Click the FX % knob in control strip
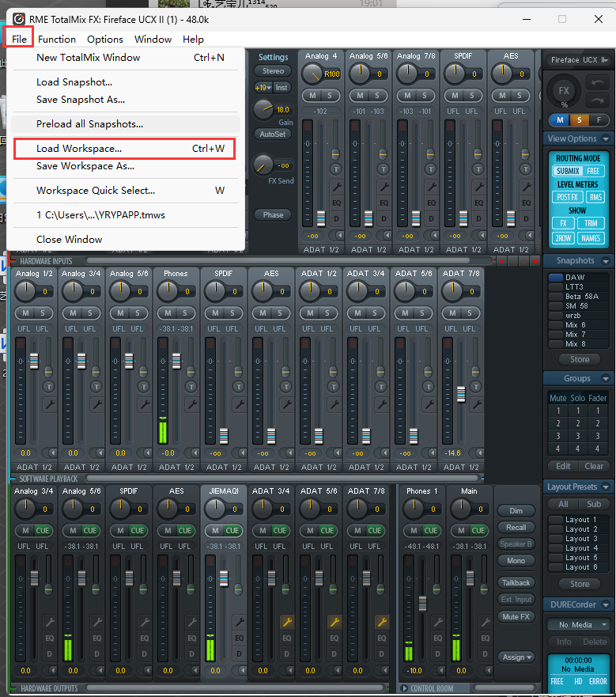Image resolution: width=616 pixels, height=697 pixels. click(564, 91)
